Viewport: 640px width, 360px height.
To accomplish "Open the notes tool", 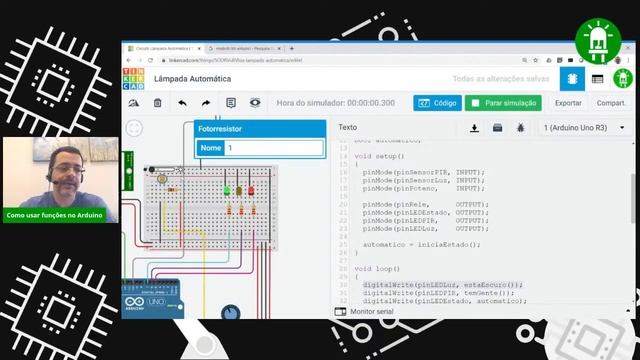I will tap(231, 103).
